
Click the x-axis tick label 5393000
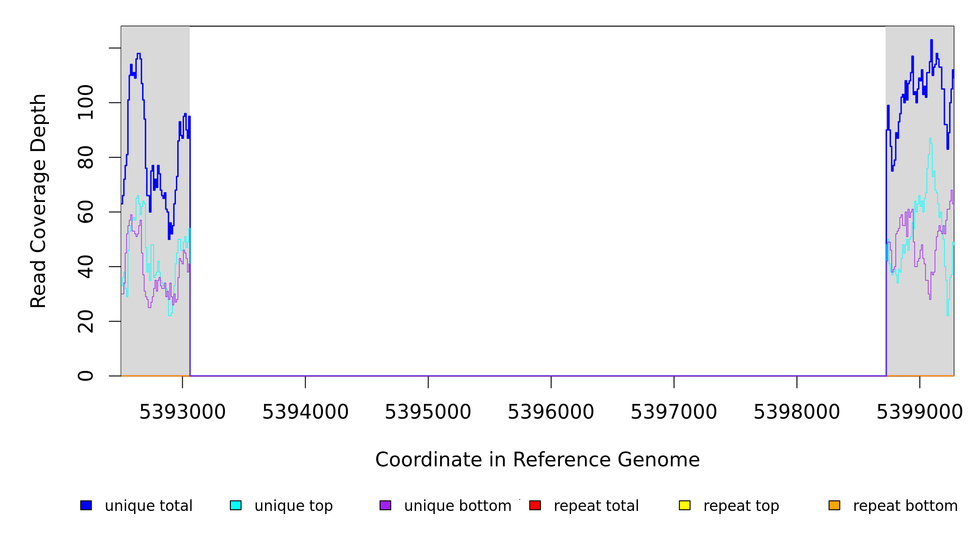(182, 412)
